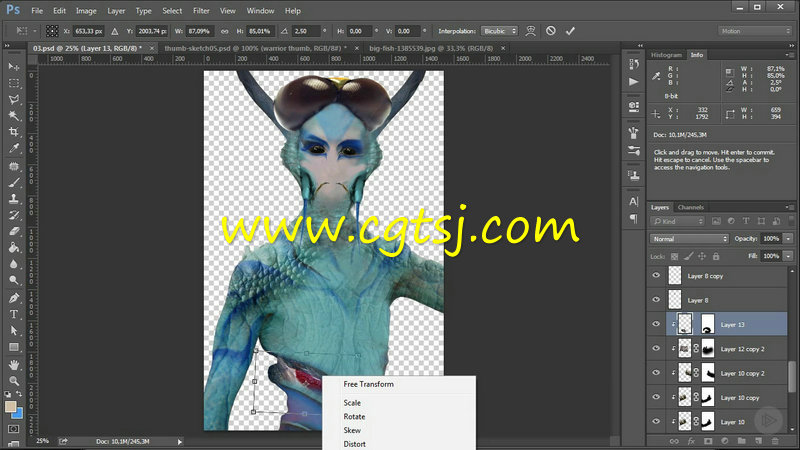Click the X position input field

click(x=88, y=31)
